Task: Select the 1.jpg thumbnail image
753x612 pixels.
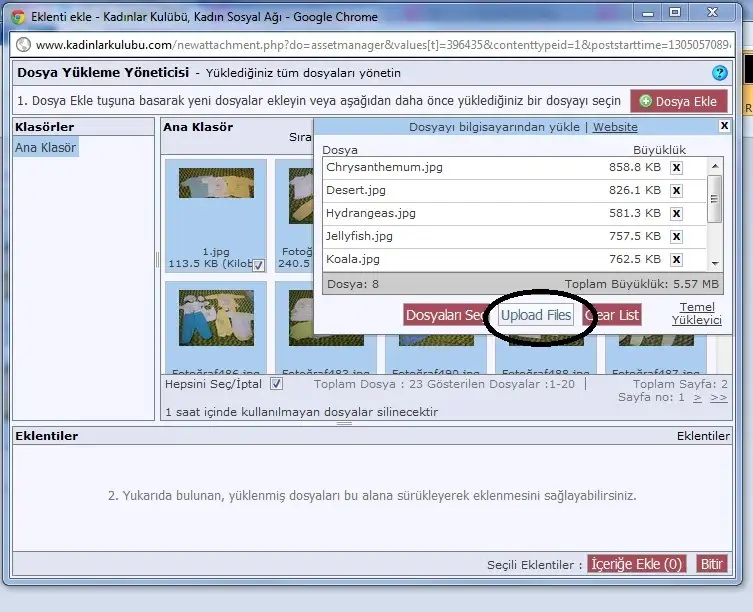Action: coord(217,183)
